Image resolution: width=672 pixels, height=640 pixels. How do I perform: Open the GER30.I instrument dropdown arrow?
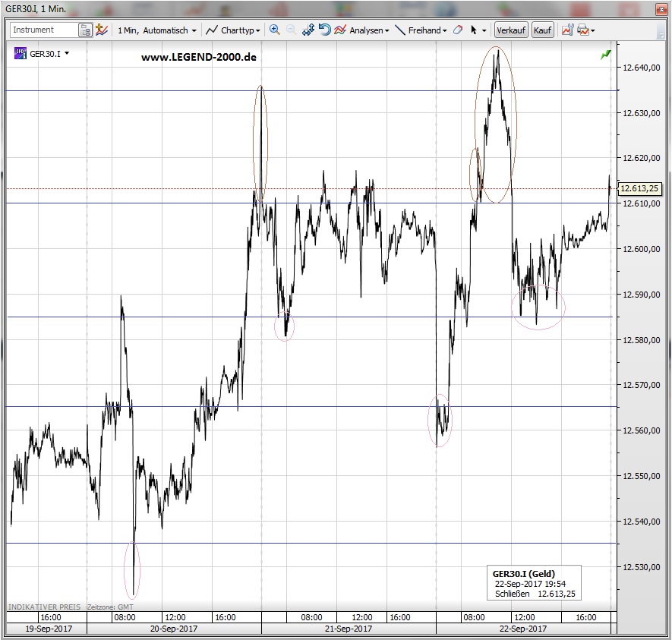tap(67, 54)
